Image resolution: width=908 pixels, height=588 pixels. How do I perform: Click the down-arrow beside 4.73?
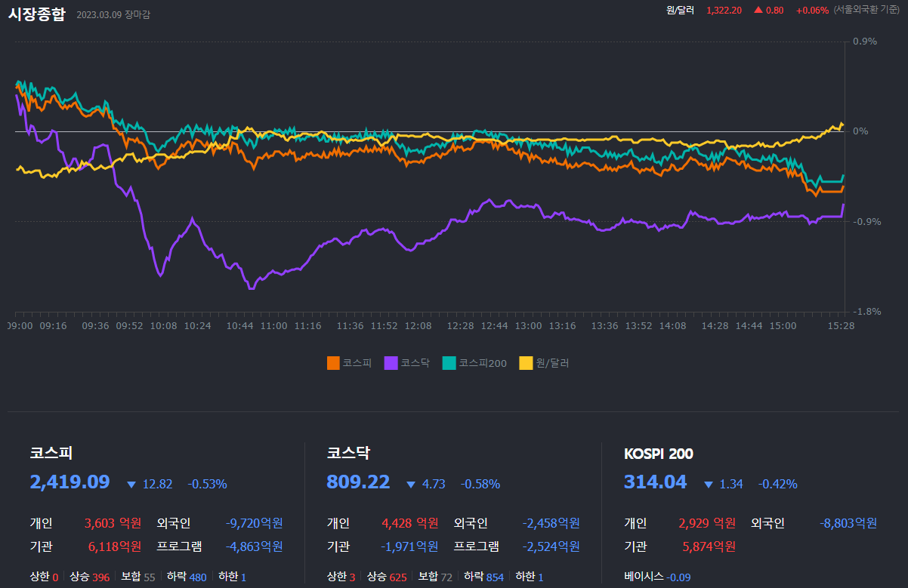pyautogui.click(x=411, y=485)
